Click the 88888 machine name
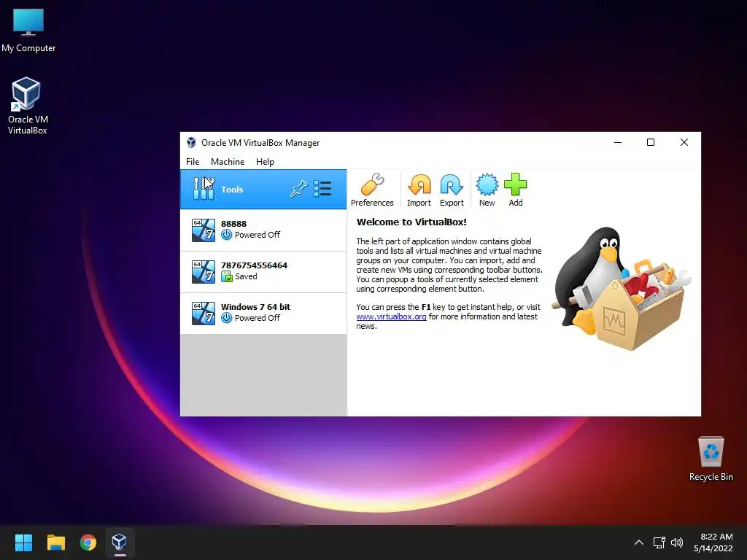Image resolution: width=747 pixels, height=560 pixels. click(234, 224)
